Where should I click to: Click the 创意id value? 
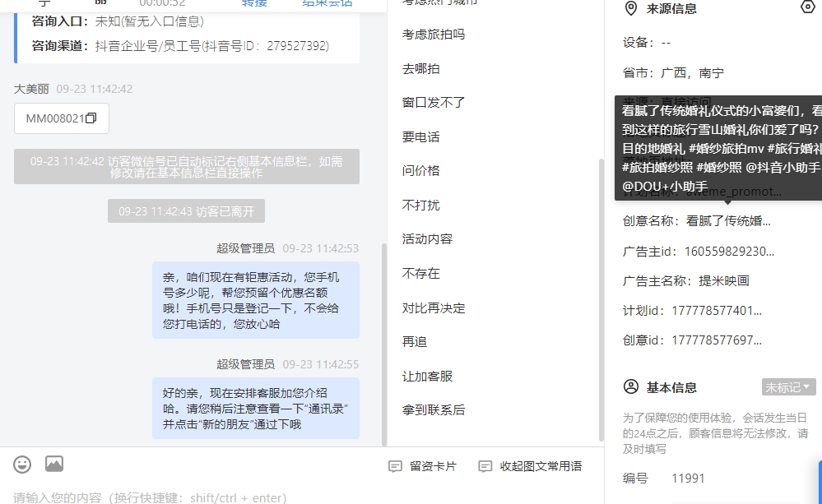(x=717, y=340)
